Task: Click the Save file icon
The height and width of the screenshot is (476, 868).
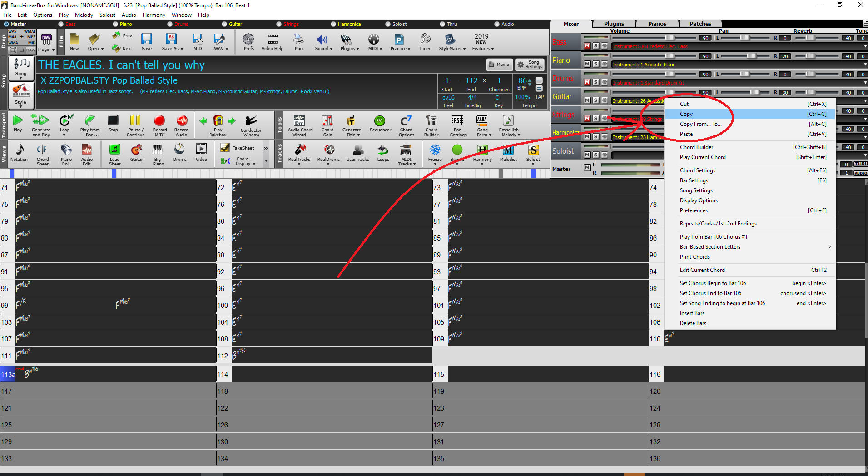Action: 146,42
